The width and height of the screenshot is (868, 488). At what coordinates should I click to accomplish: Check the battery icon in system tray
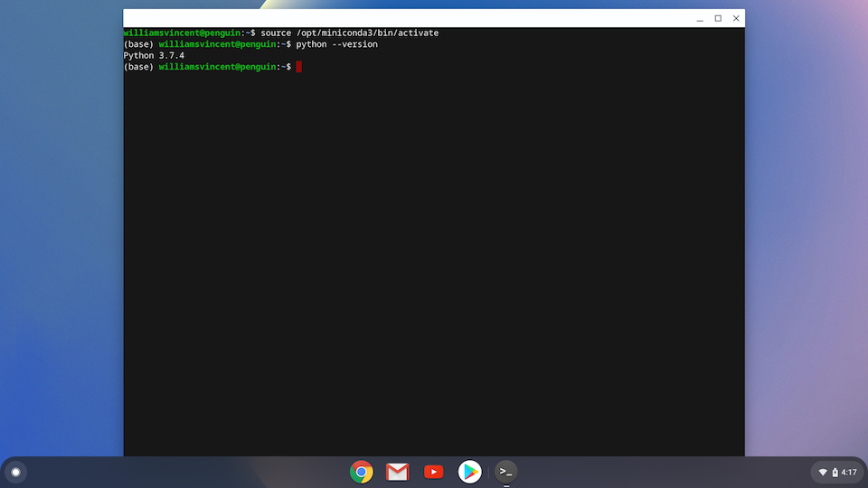coord(835,473)
